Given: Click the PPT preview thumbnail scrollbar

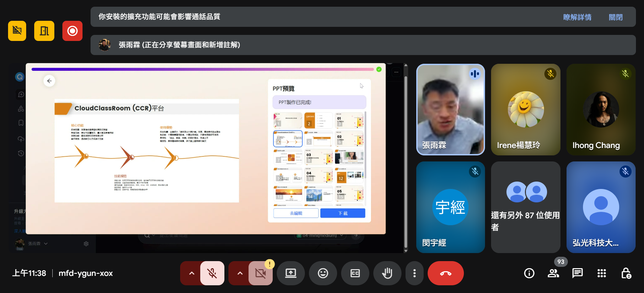Looking at the screenshot, I should click(x=365, y=144).
